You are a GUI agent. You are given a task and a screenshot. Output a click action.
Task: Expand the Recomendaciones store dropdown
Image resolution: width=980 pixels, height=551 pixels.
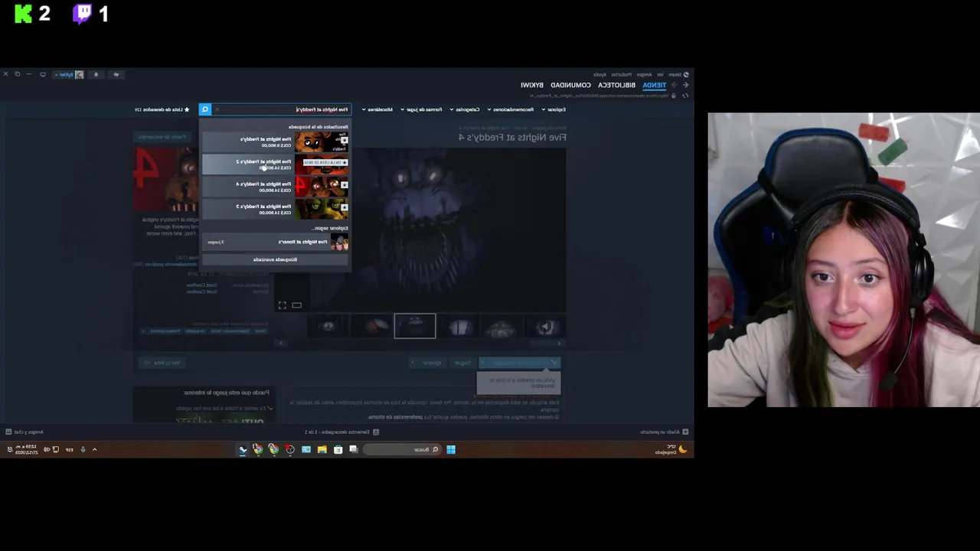[x=511, y=109]
